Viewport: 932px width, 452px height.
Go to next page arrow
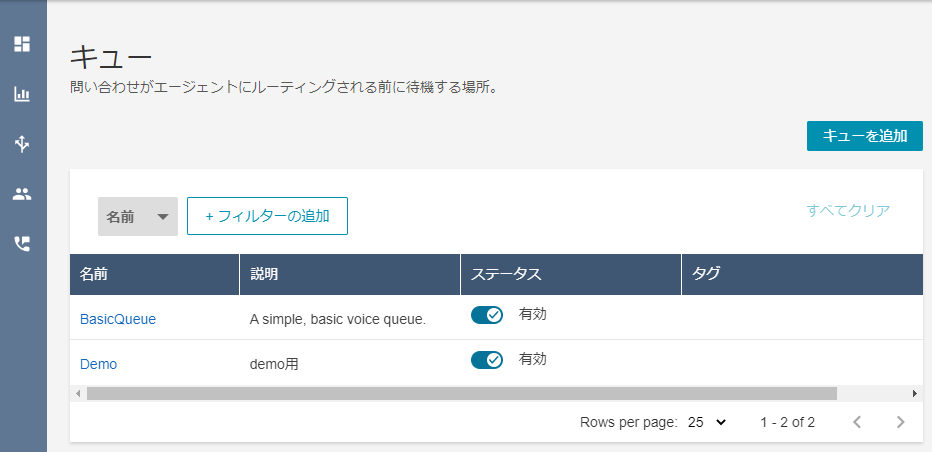900,422
